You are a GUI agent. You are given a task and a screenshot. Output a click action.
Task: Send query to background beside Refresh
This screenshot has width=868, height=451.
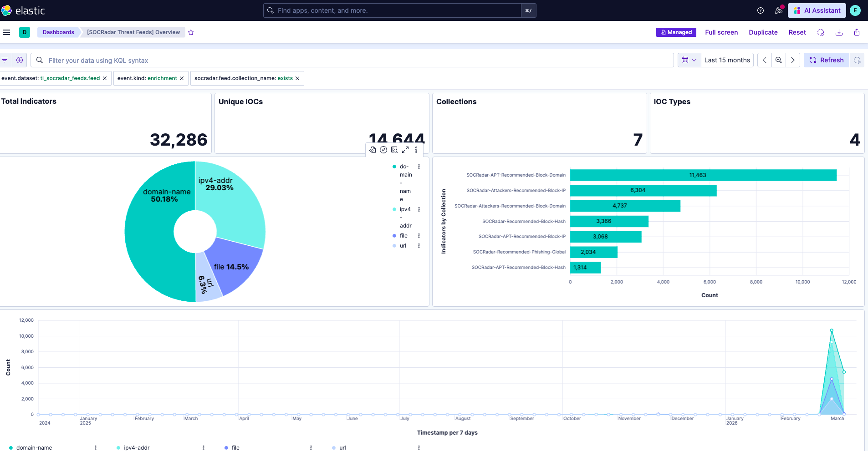(x=857, y=60)
